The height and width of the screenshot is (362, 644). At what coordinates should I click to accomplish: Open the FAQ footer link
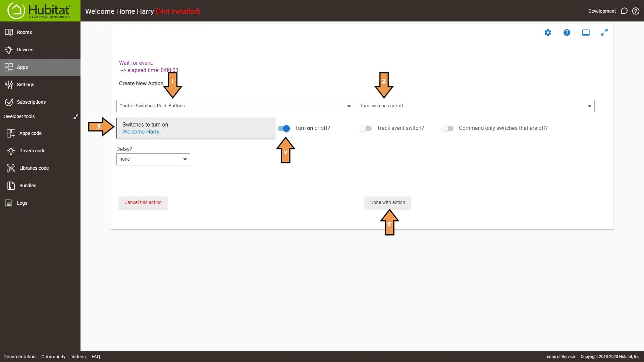(96, 357)
